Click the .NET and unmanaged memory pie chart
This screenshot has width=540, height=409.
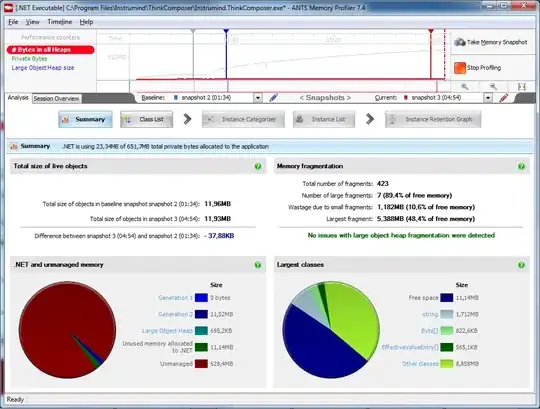[67, 330]
